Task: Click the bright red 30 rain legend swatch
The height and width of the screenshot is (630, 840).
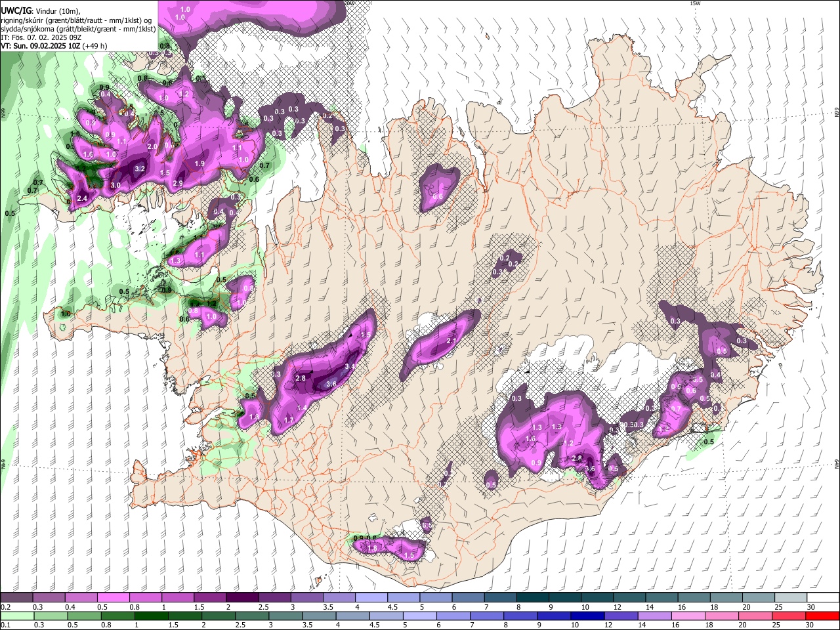Action: click(823, 616)
